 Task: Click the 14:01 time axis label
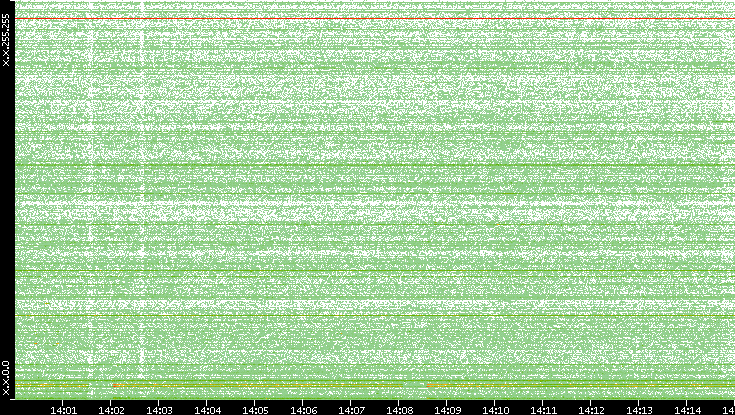(63, 411)
